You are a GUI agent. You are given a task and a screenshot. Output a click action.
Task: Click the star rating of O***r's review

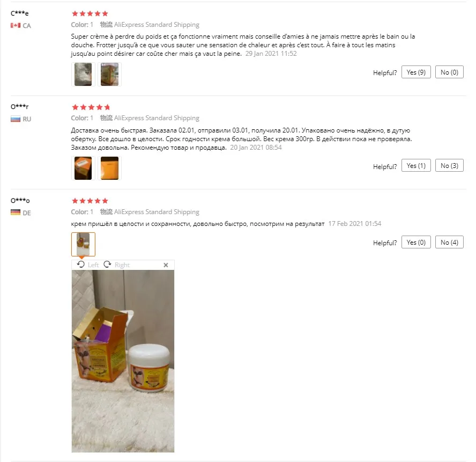pos(91,107)
